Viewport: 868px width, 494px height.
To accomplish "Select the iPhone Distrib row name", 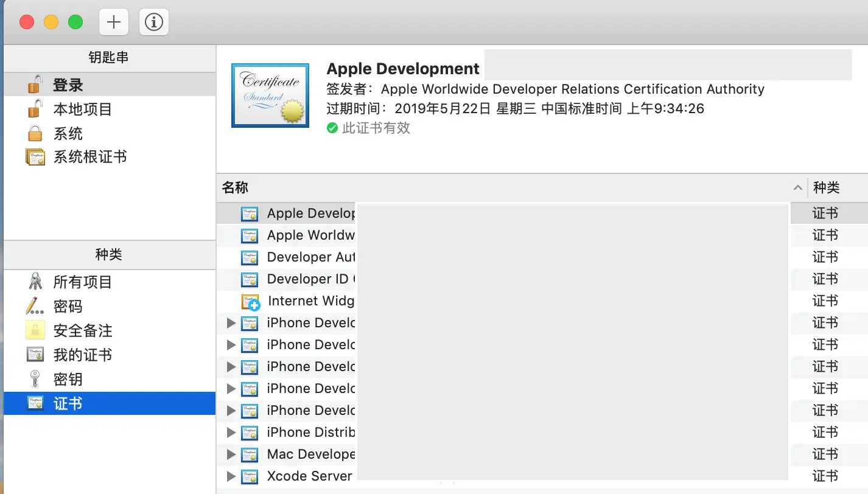I will click(311, 433).
